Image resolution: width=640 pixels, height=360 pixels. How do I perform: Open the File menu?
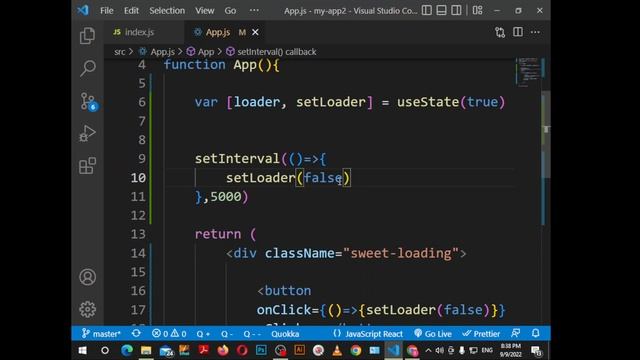click(x=107, y=11)
